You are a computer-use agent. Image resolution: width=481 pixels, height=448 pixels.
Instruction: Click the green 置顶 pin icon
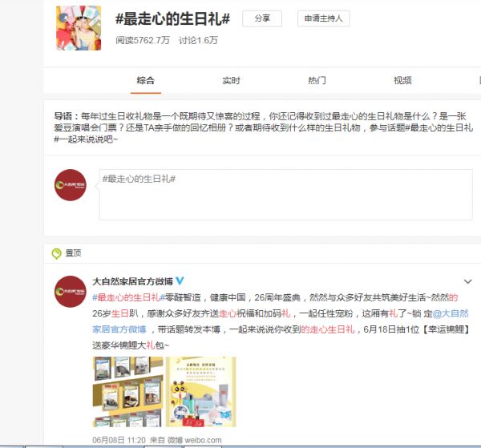(x=57, y=252)
